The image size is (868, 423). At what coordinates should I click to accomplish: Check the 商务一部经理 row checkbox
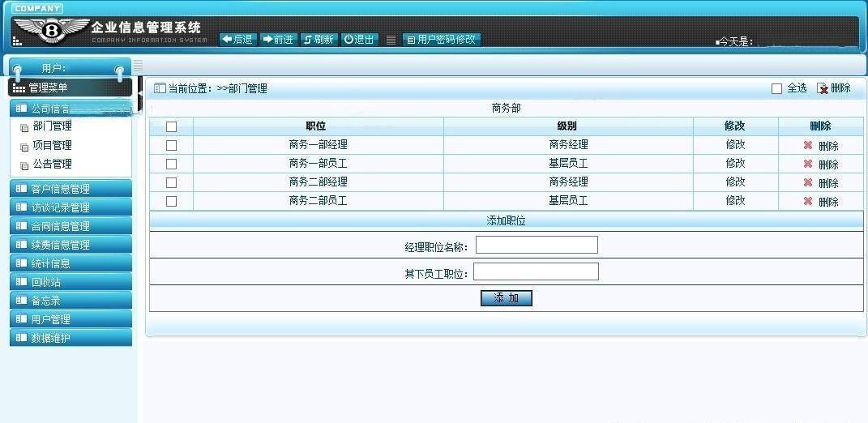pyautogui.click(x=171, y=145)
